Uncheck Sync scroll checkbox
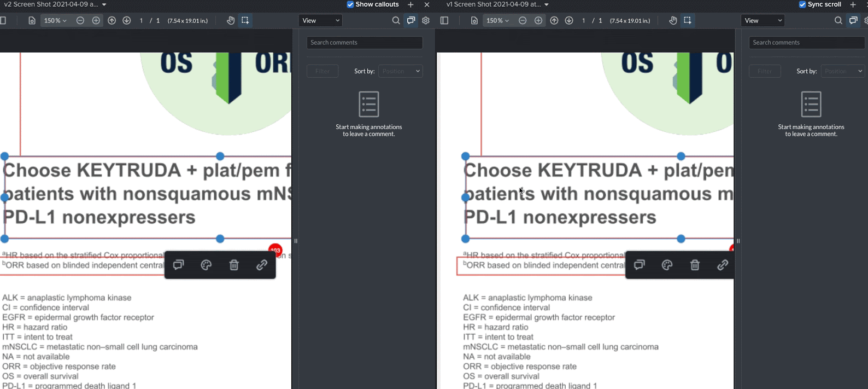 pyautogui.click(x=802, y=4)
